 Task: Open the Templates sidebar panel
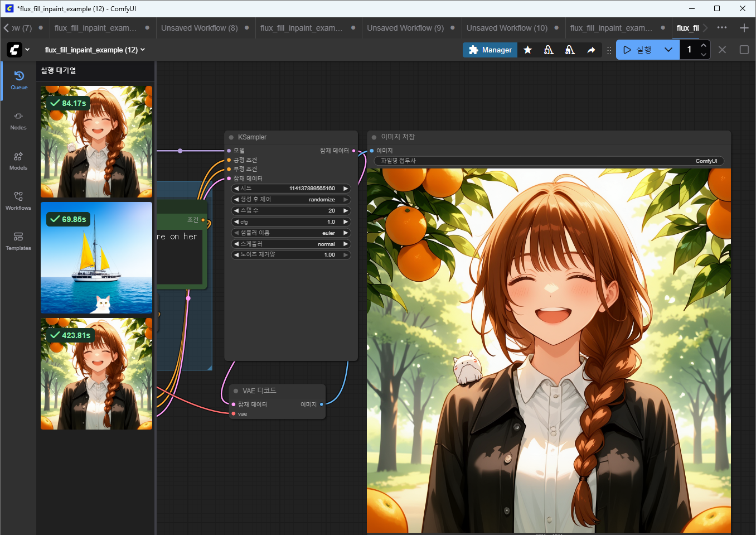18,241
